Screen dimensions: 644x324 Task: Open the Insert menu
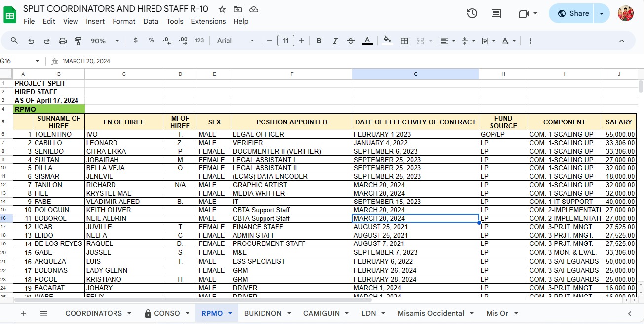coord(95,21)
